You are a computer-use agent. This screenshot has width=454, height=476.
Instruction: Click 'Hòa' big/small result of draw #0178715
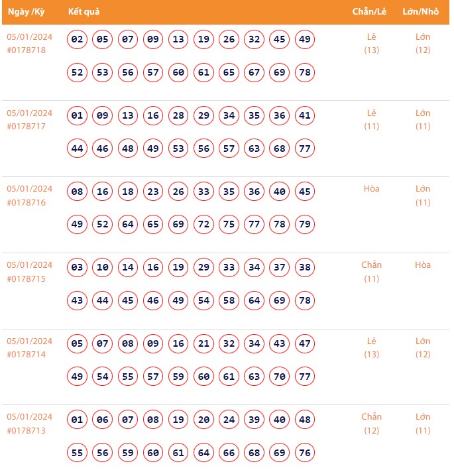423,265
